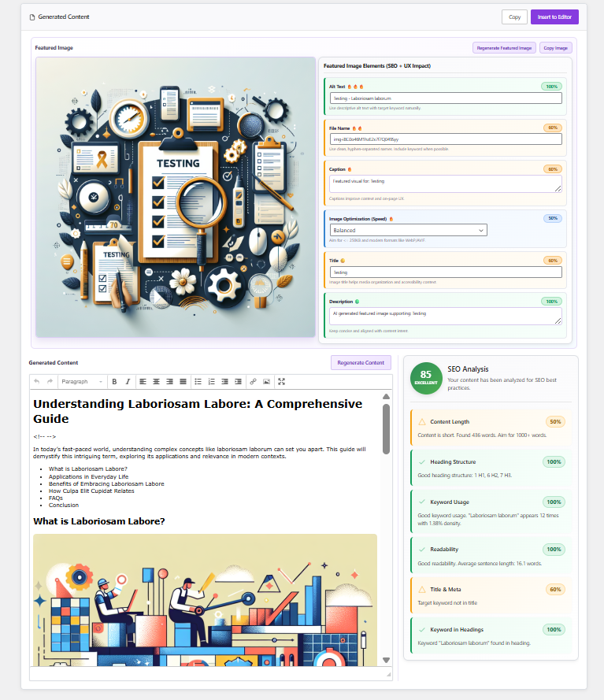The image size is (604, 700).
Task: Click the Insert image icon
Action: pos(266,382)
